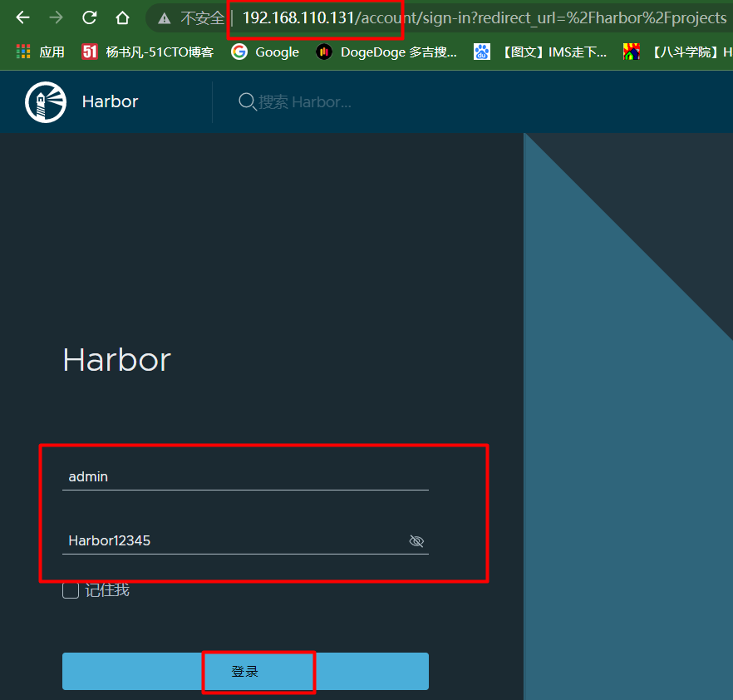Enable the 记住我 checkbox

[x=71, y=590]
